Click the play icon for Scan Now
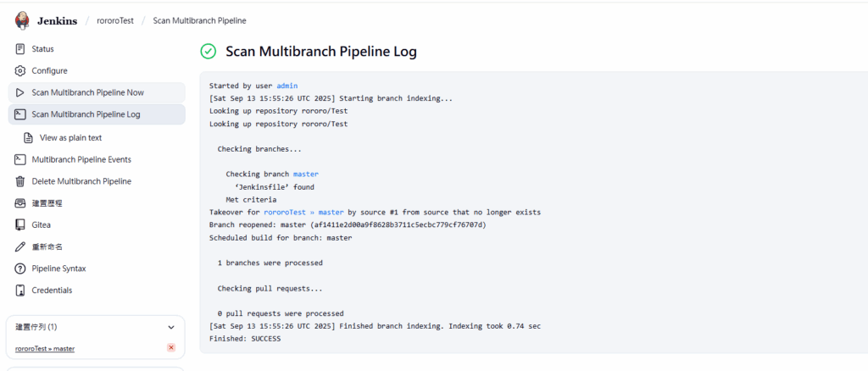868x371 pixels. tap(20, 92)
